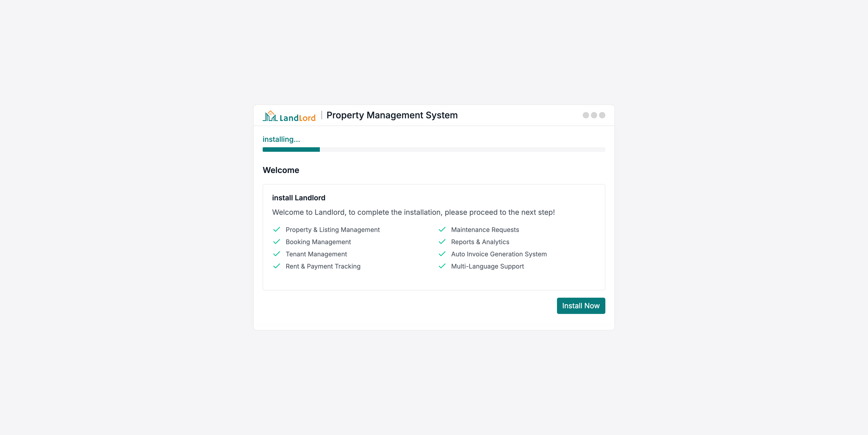Click the install Landlord subheading
The width and height of the screenshot is (868, 435).
tap(299, 198)
